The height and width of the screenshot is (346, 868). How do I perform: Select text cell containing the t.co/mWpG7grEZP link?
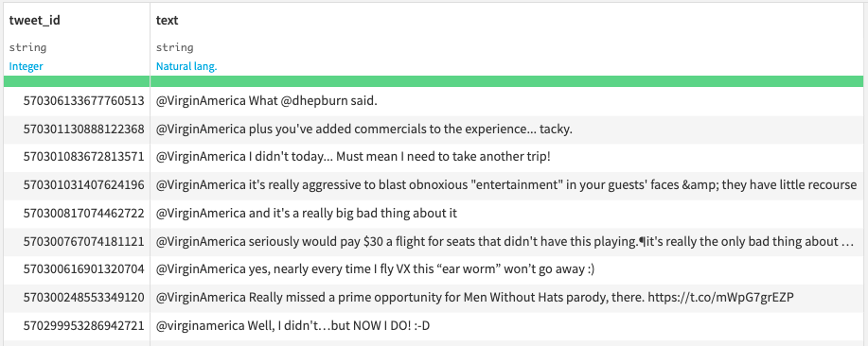pyautogui.click(x=506, y=298)
